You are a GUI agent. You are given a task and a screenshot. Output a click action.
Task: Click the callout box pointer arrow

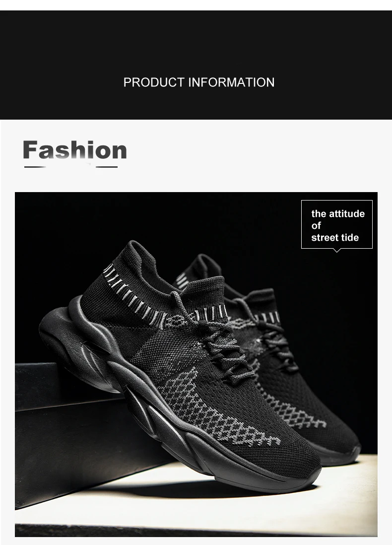[337, 250]
